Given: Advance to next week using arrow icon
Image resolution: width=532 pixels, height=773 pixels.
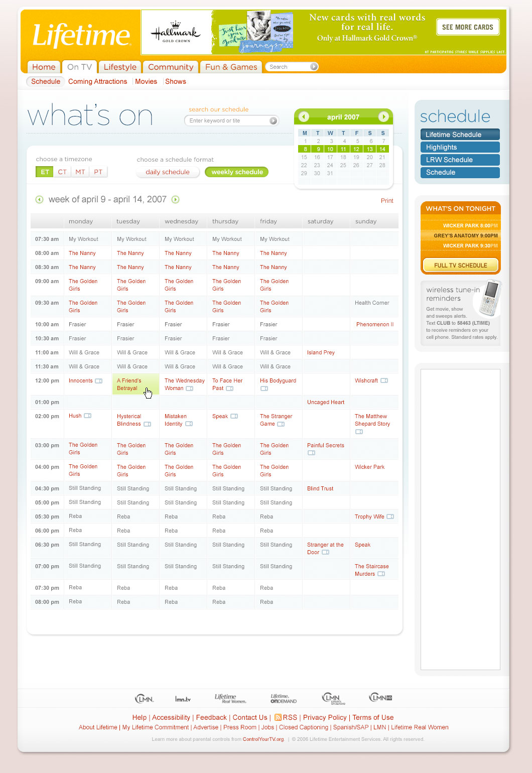Looking at the screenshot, I should tap(176, 200).
